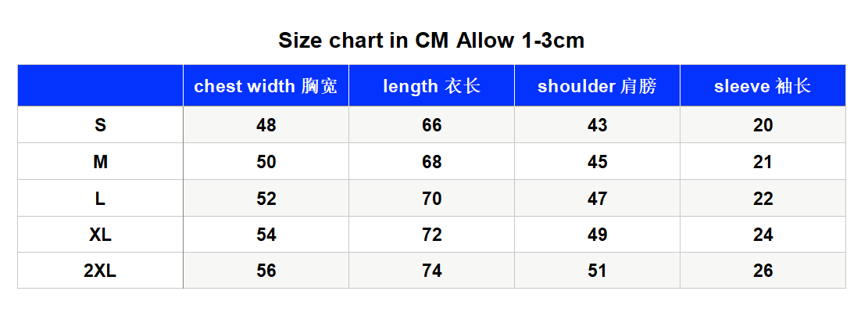The height and width of the screenshot is (316, 868).
Task: Click the sleeve column header
Action: point(763,86)
